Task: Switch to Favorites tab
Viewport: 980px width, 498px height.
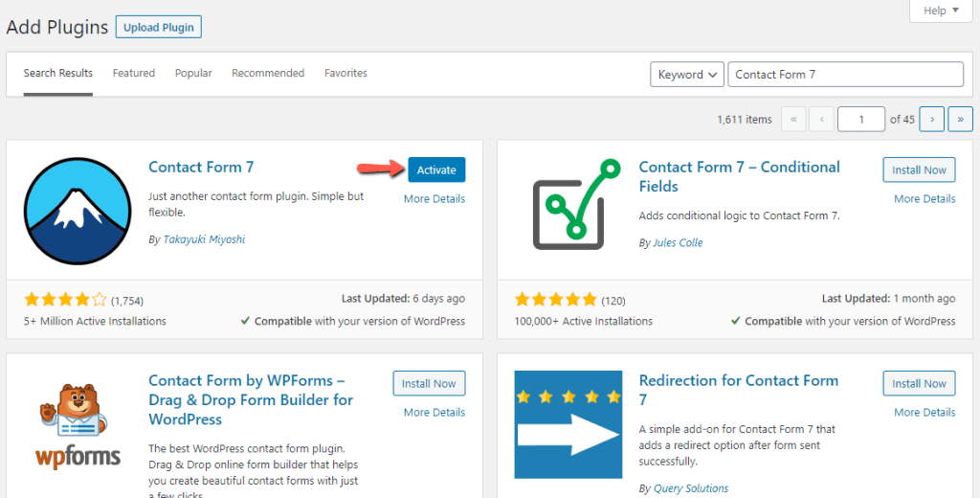Action: [x=345, y=73]
